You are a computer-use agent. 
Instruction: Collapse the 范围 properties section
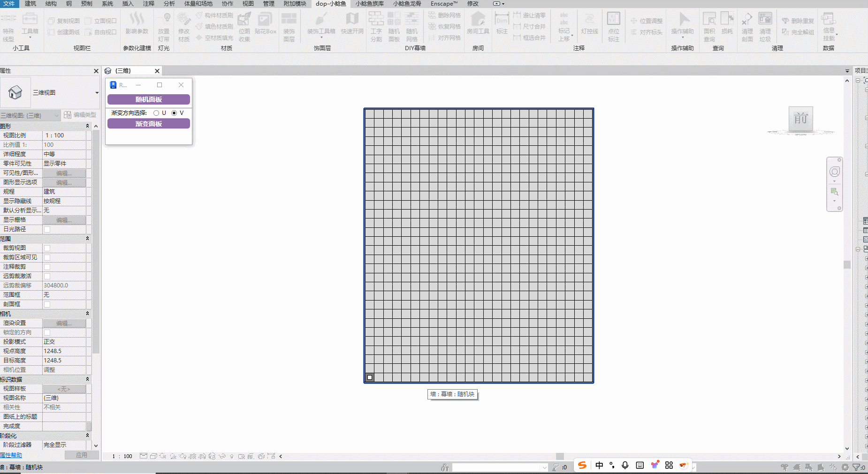[x=87, y=239]
